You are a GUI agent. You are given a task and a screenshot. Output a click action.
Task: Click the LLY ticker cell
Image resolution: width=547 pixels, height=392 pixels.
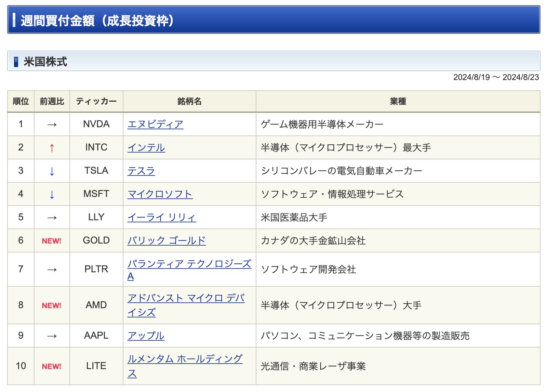pos(96,217)
